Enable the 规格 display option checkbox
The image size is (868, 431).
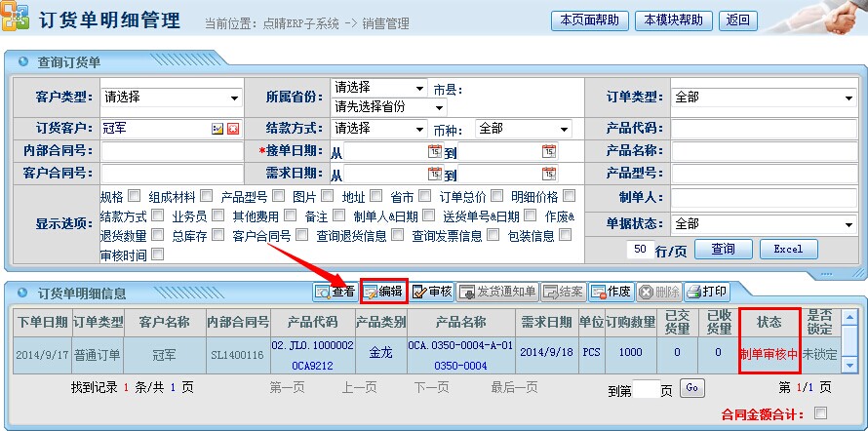(134, 195)
